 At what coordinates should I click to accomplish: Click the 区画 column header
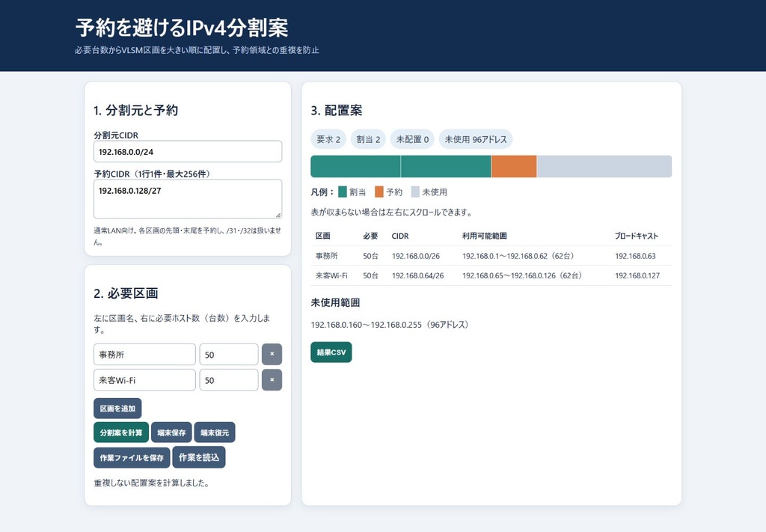pyautogui.click(x=323, y=236)
